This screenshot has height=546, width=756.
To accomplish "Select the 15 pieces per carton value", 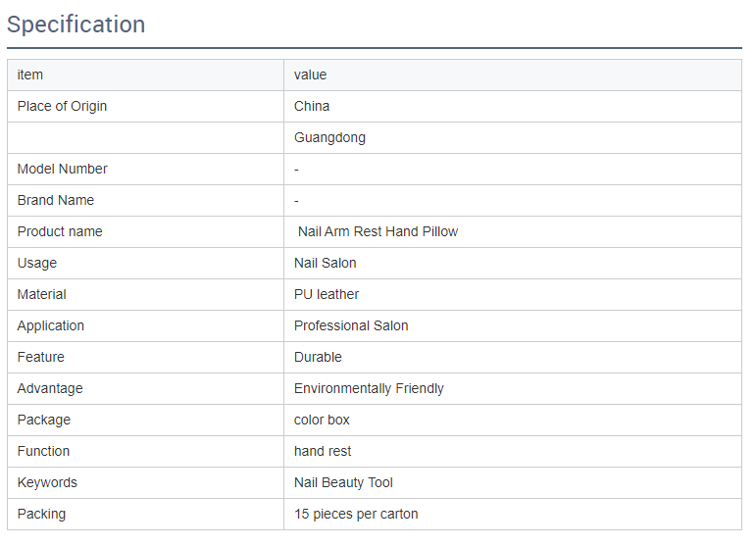I will tap(356, 514).
